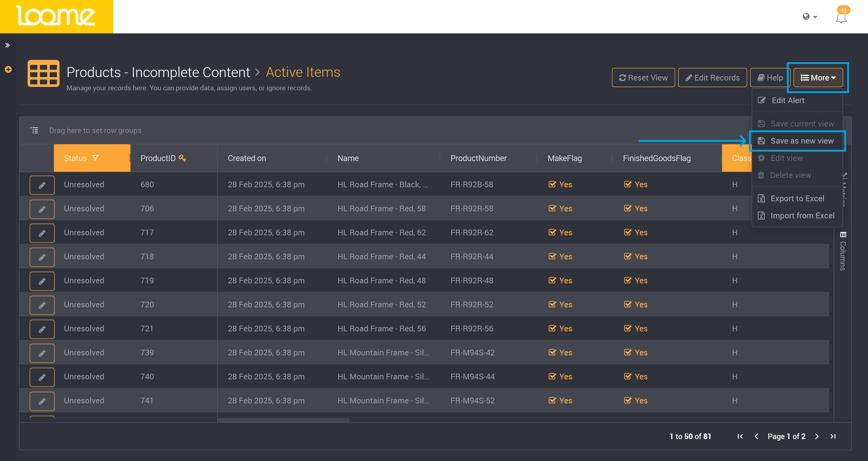The width and height of the screenshot is (868, 461).
Task: Expand the left sidebar chevrons
Action: pyautogui.click(x=7, y=45)
